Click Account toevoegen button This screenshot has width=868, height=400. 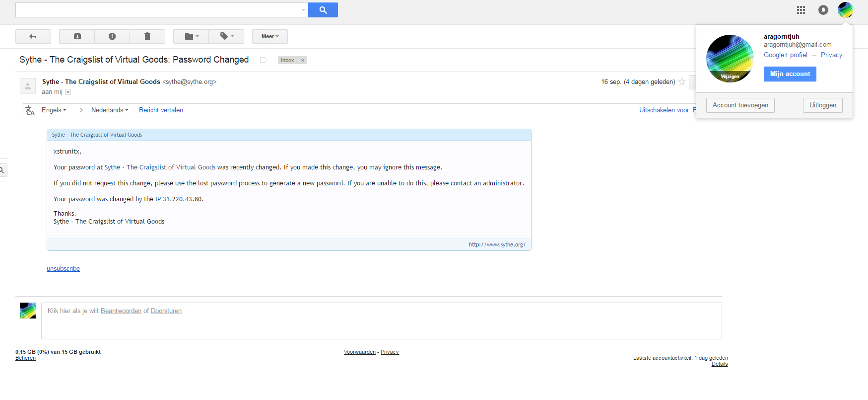pos(740,105)
